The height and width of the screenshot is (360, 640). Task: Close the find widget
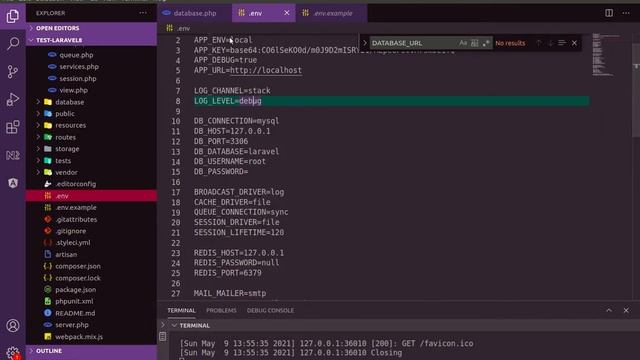tap(574, 43)
